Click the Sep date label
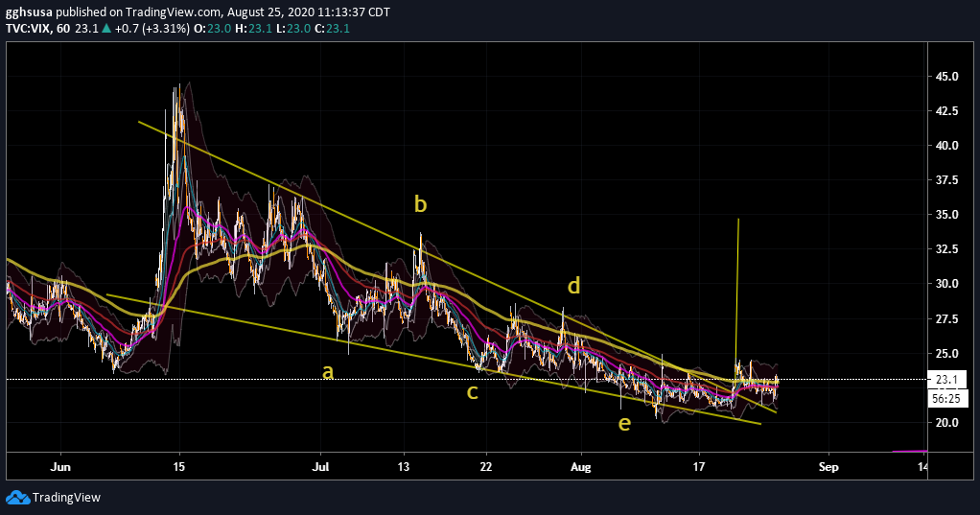Image resolution: width=980 pixels, height=515 pixels. click(828, 467)
